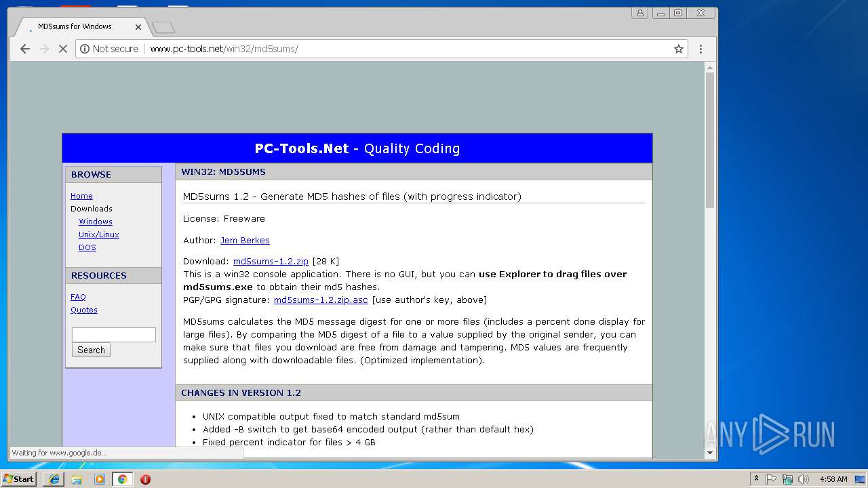Click the browser forward arrow
This screenshot has height=488, width=868.
click(44, 49)
